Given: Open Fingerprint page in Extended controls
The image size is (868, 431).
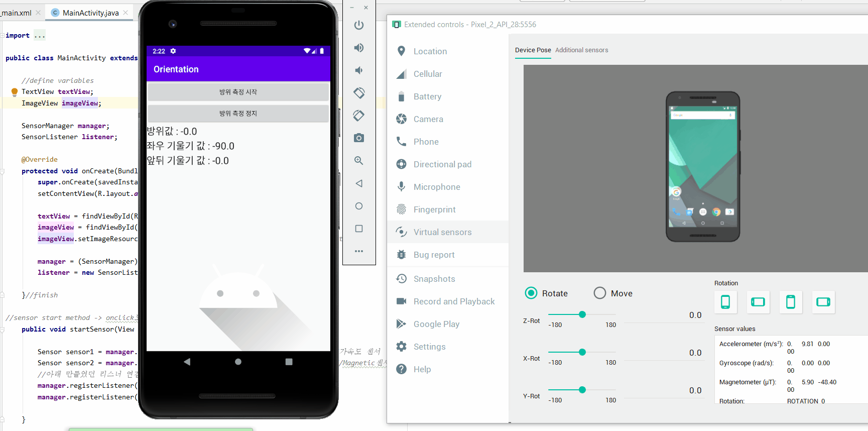Looking at the screenshot, I should click(x=448, y=209).
